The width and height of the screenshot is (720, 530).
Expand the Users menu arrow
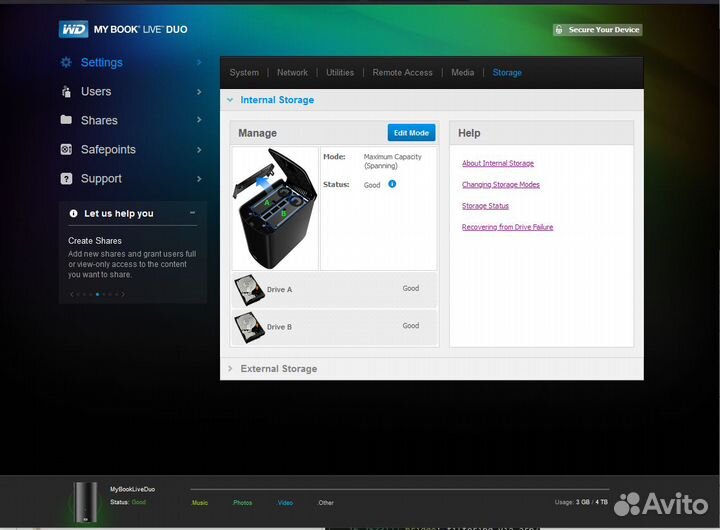199,92
